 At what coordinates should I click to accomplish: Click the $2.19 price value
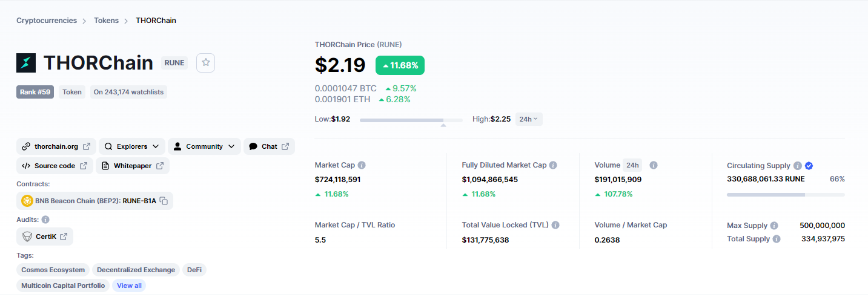coord(340,65)
